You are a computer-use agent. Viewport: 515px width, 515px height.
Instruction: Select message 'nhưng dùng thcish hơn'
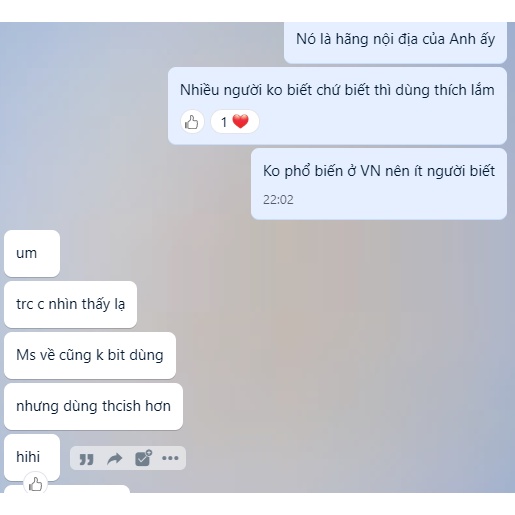(93, 406)
